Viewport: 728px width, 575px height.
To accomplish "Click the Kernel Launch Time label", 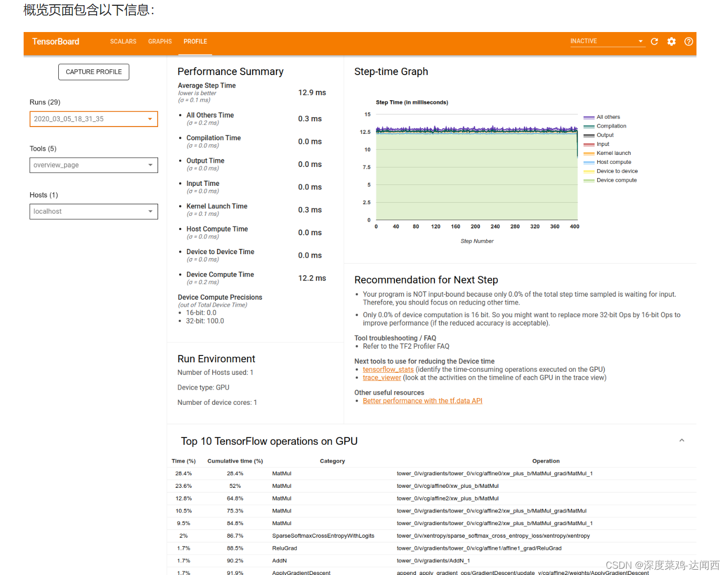I will point(217,206).
